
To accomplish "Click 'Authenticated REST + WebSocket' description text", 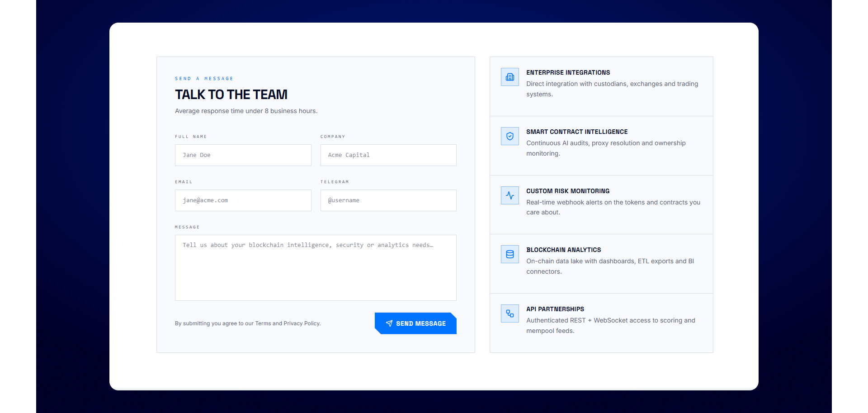I will point(611,326).
